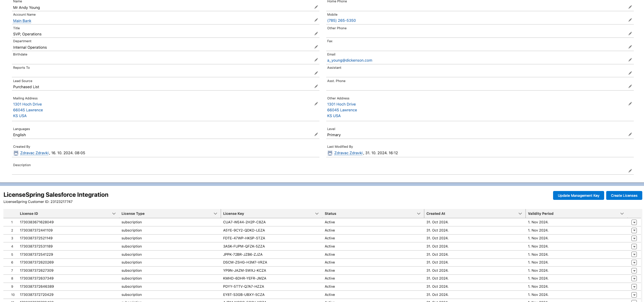Click the pencil icon beside Department

pos(316,47)
